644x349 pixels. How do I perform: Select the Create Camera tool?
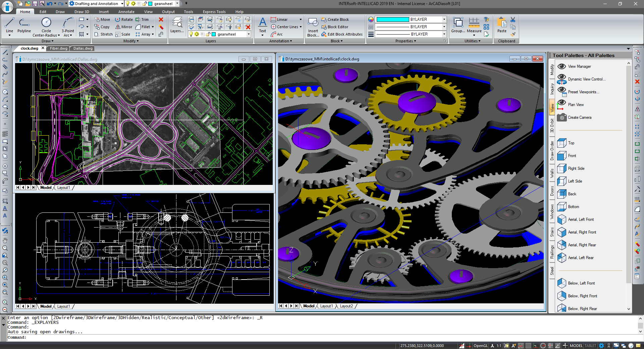tap(574, 117)
